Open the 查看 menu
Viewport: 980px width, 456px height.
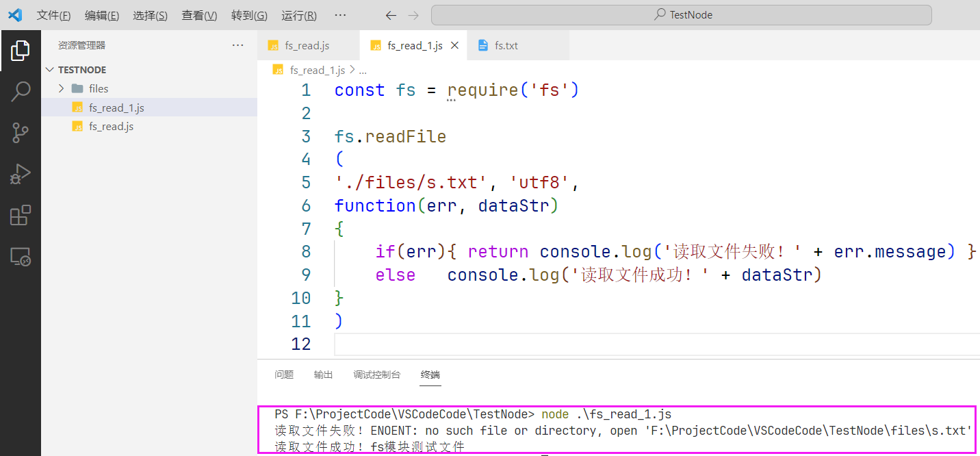tap(199, 14)
